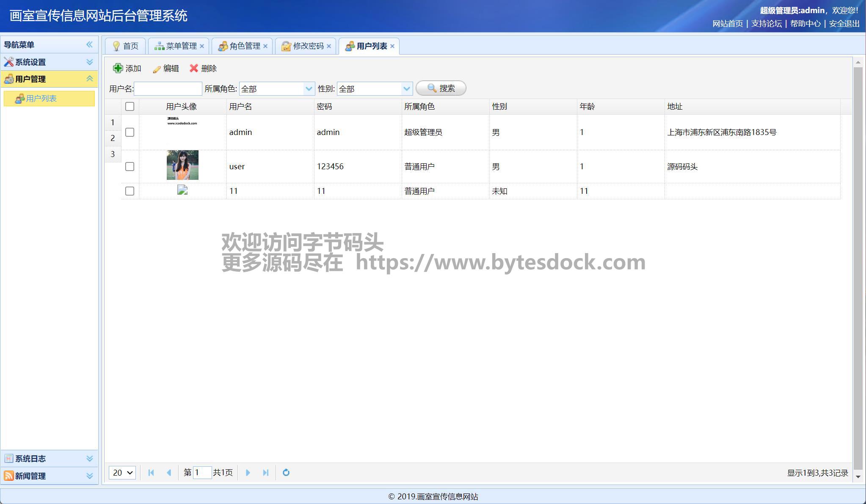Click the 搜索 search button
The width and height of the screenshot is (866, 504).
pyautogui.click(x=441, y=88)
